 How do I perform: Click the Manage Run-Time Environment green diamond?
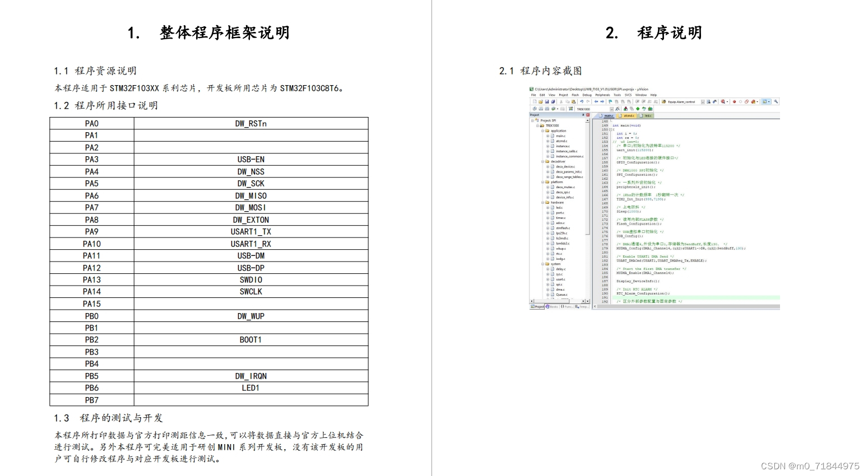[x=638, y=109]
